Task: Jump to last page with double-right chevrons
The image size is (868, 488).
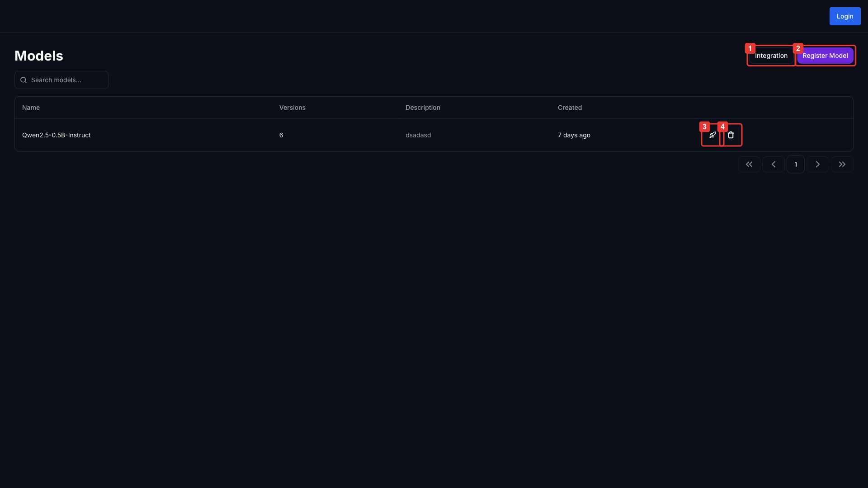Action: coord(842,164)
